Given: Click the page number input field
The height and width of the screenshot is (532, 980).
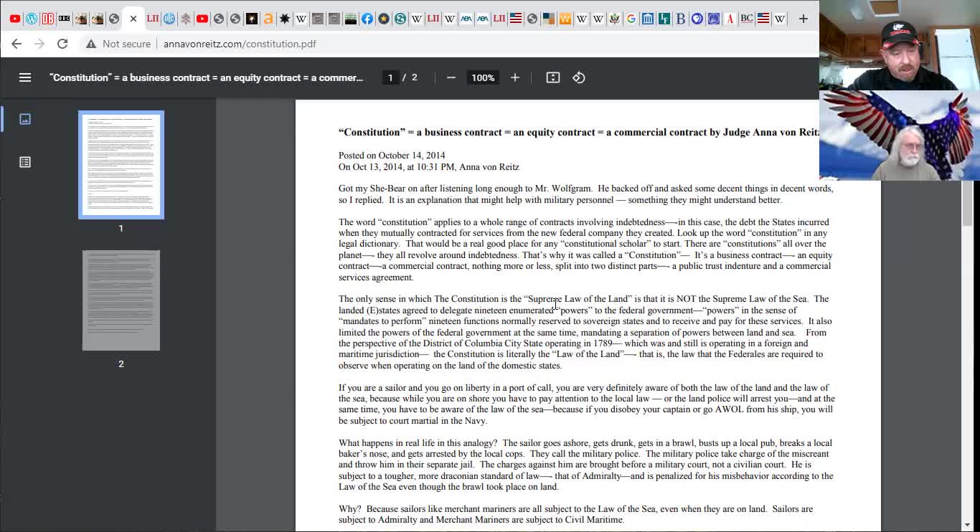Looking at the screenshot, I should [x=390, y=77].
